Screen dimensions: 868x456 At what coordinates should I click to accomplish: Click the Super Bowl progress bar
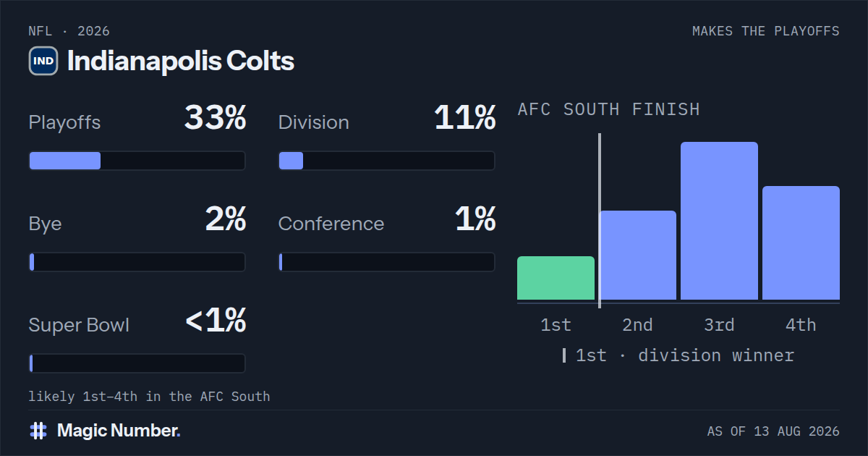pos(137,363)
